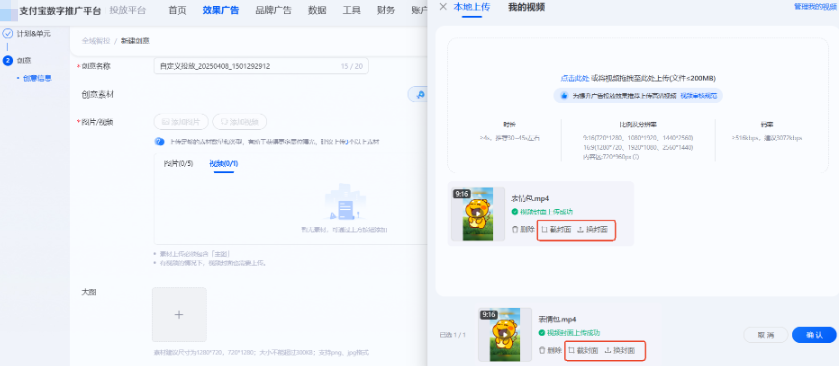Screen dimensions: 839x366
Task: Click the 已选 1 / 1 count text
Action: [x=453, y=335]
